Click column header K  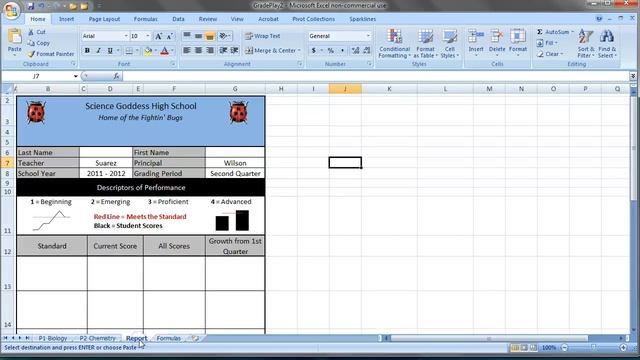[389, 89]
